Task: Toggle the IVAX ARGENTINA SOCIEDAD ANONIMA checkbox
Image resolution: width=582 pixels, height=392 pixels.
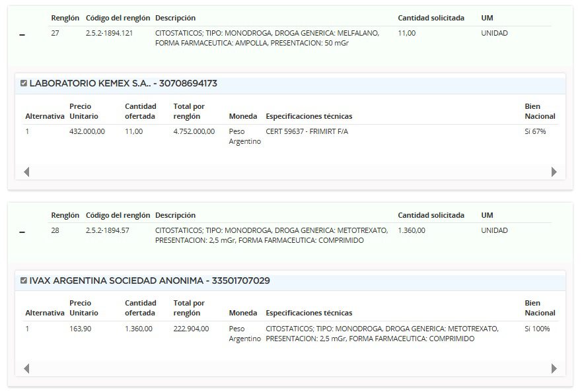Action: click(24, 281)
